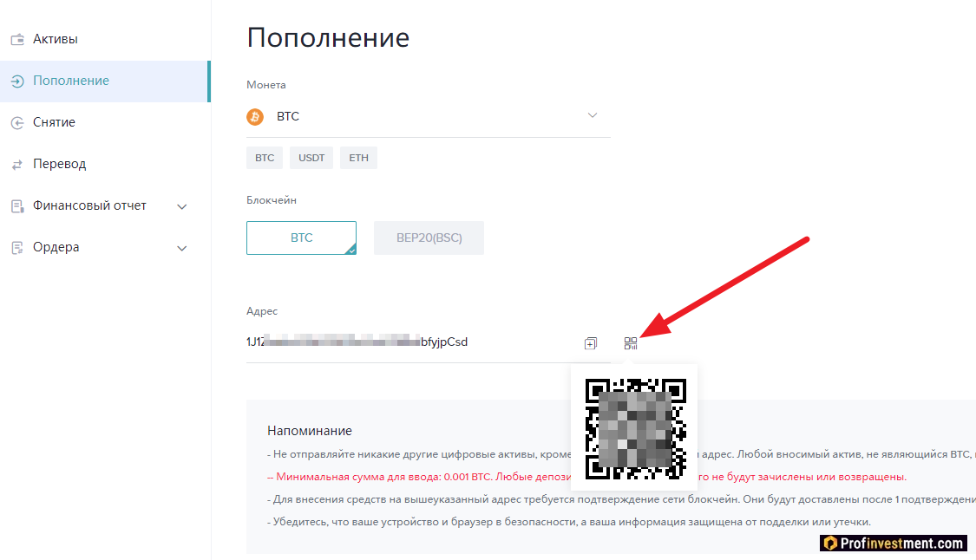Screen dimensions: 976x560
Task: Click the displayed QR code image
Action: point(636,429)
